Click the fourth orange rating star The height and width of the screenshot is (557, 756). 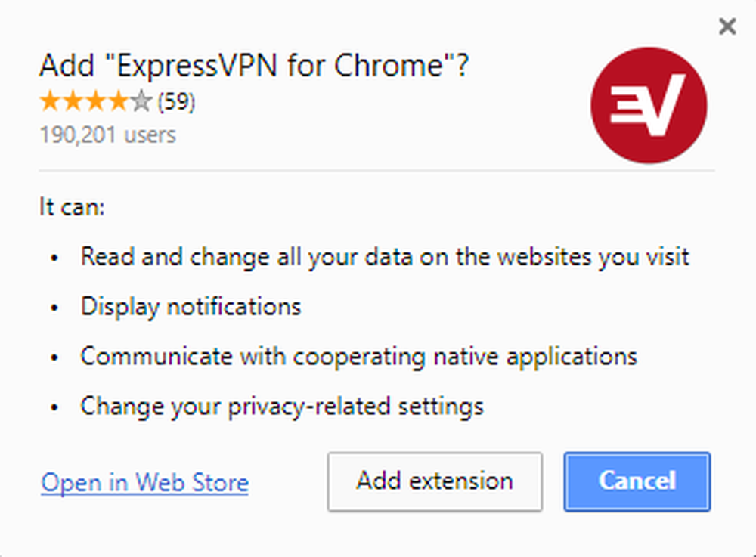pyautogui.click(x=119, y=102)
